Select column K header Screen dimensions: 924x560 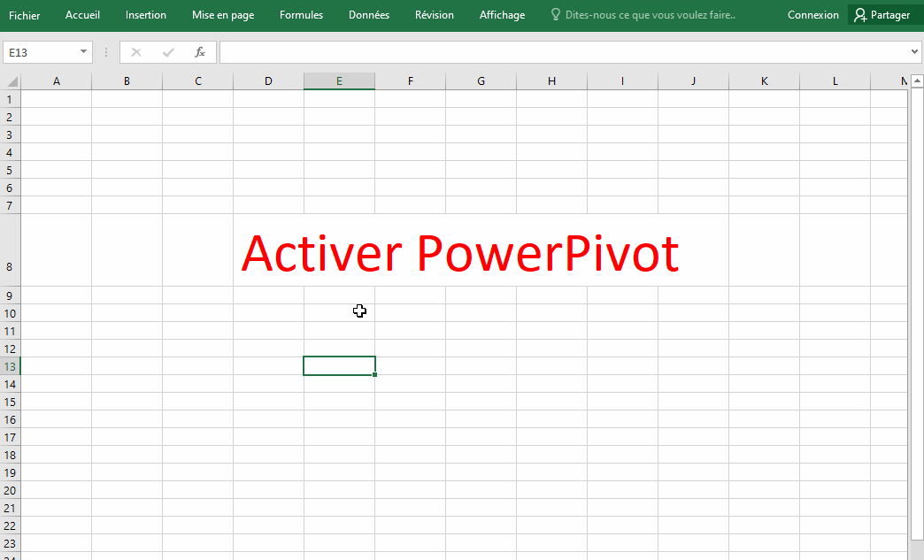765,81
